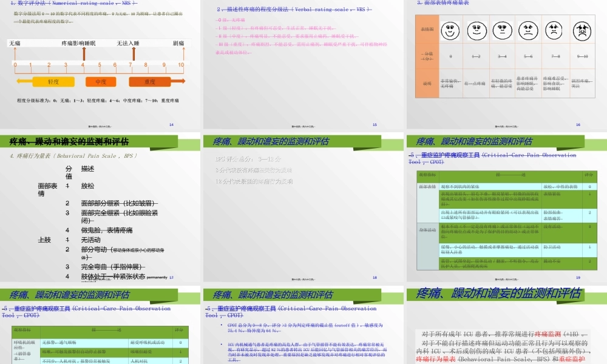The height and width of the screenshot is (364, 607).
Task: Click the red 疼痛行为量表 text in the last slide
Action: tap(435, 359)
